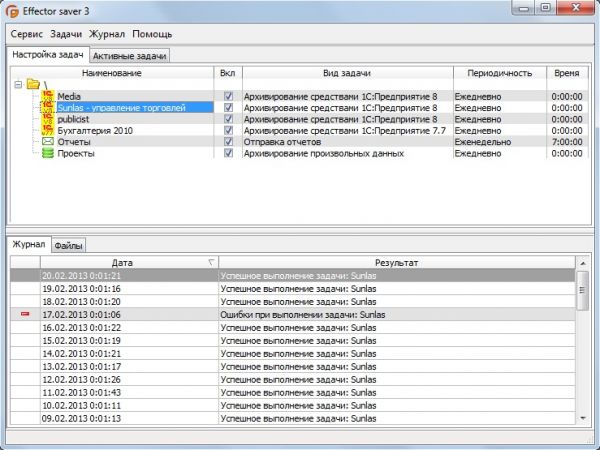Click the 1C icon beside Media task
600x450 pixels.
click(x=48, y=96)
